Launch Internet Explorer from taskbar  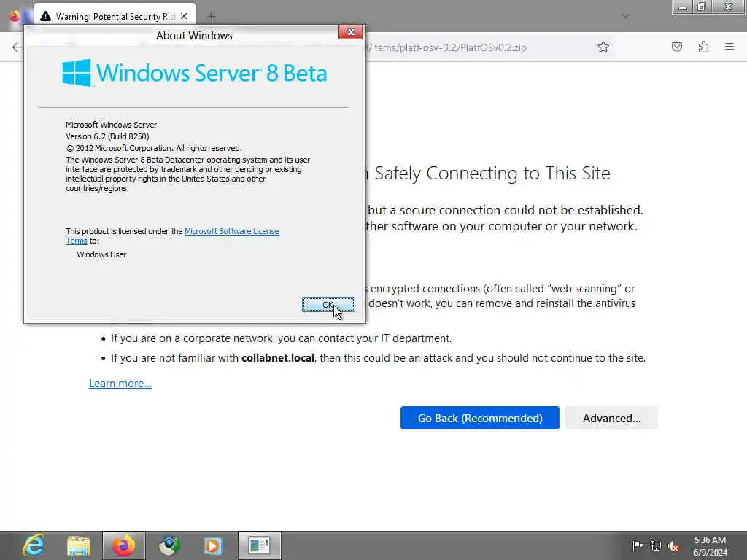tap(34, 545)
